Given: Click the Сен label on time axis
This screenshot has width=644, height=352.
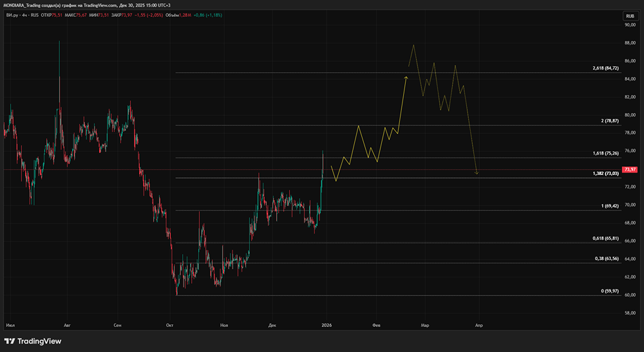Looking at the screenshot, I should 117,326.
